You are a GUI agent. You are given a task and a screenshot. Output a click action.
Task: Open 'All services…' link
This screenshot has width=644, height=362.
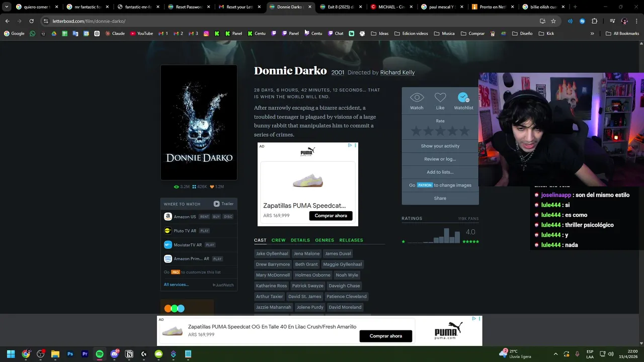point(176,285)
